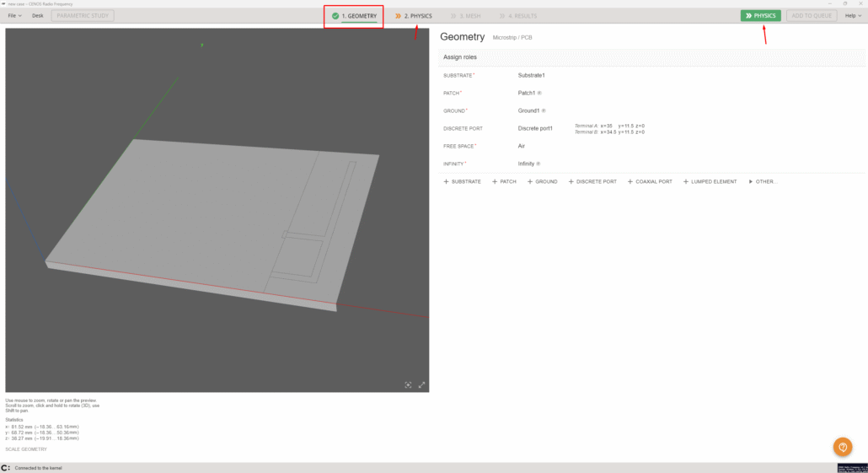
Task: Click the visibility icon next to Patch1
Action: (539, 93)
